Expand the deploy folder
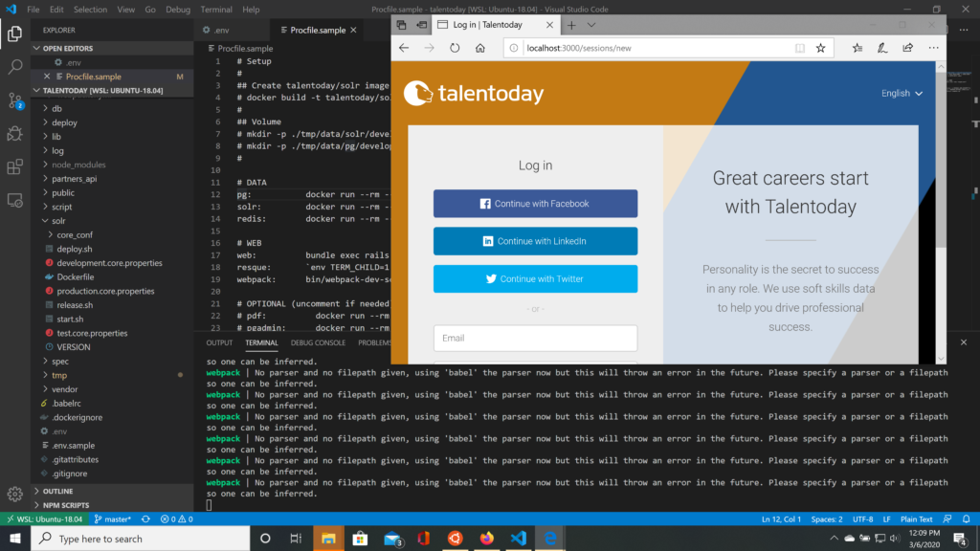 coord(64,122)
